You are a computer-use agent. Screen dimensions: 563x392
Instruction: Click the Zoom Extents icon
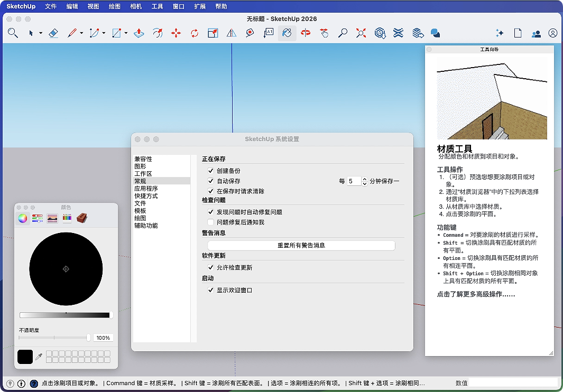[361, 33]
